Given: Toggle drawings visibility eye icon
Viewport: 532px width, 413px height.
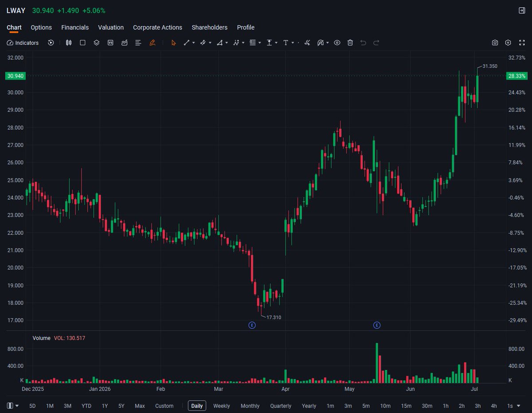Looking at the screenshot, I should 337,43.
